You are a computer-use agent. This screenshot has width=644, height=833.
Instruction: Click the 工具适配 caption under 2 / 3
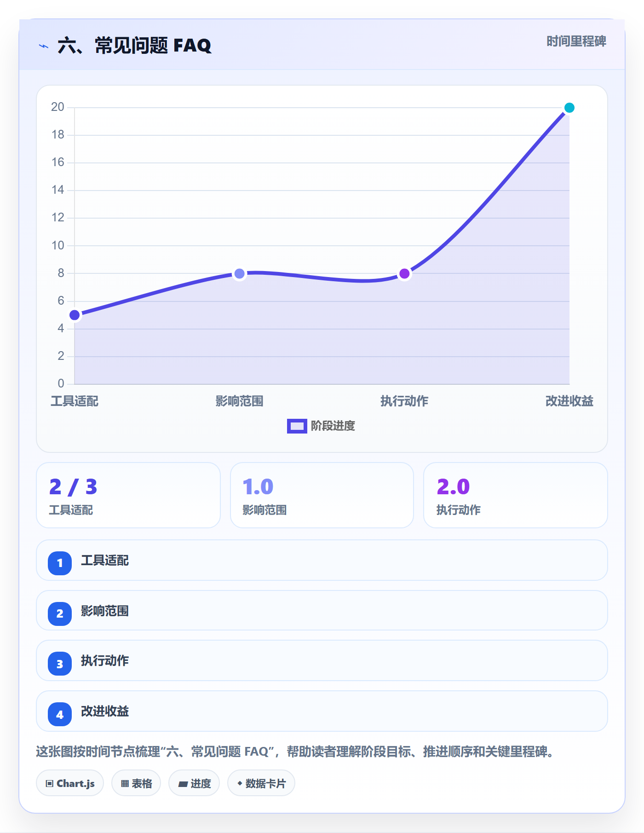click(71, 510)
